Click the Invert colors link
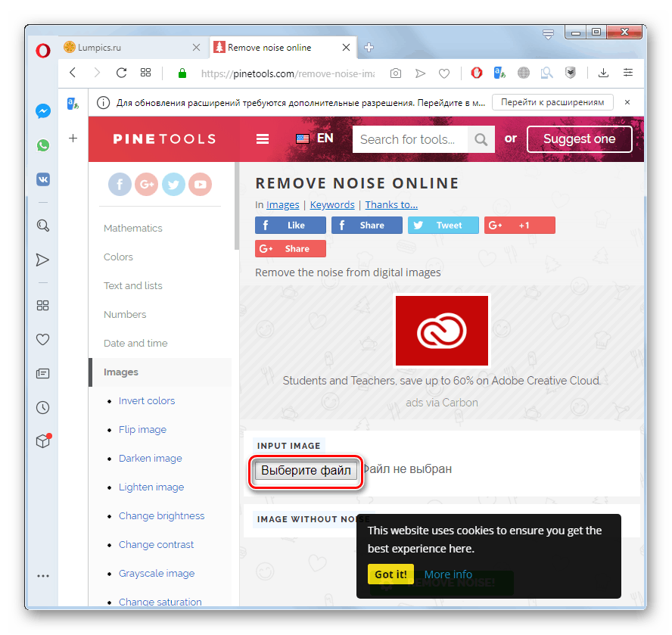This screenshot has width=672, height=635. click(147, 401)
